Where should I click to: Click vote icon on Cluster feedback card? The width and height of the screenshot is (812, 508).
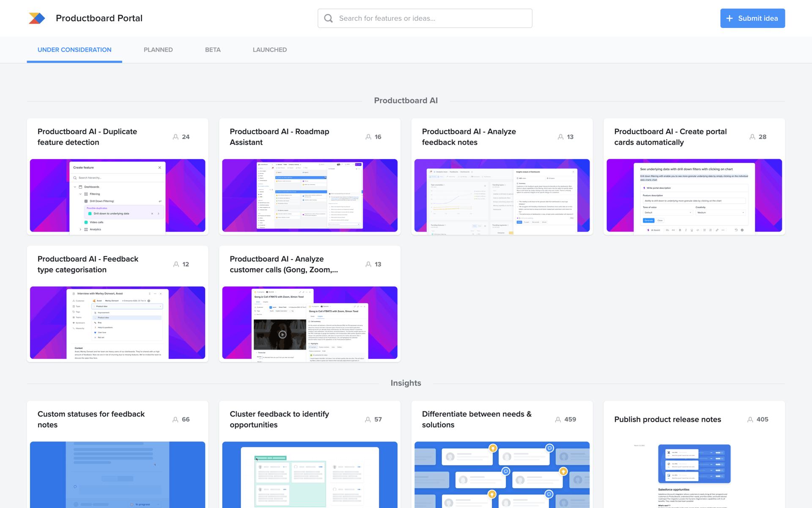[368, 420]
